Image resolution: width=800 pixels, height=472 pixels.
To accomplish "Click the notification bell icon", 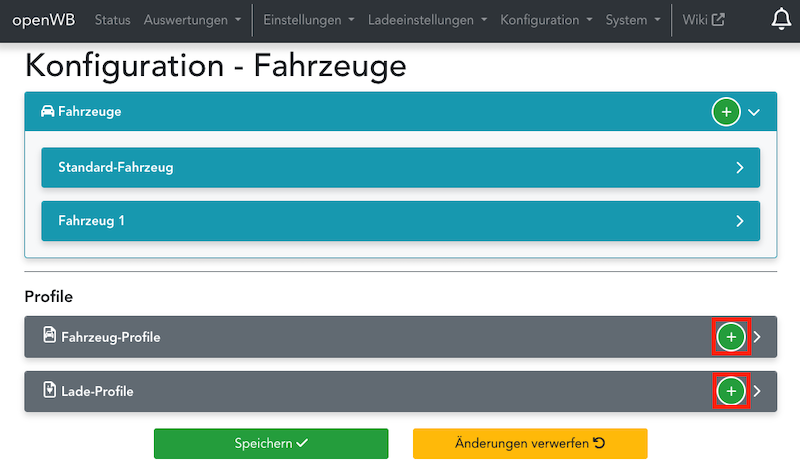I will coord(781,20).
